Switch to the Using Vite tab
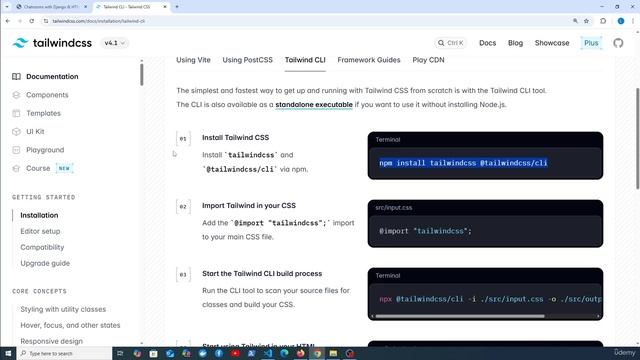 pyautogui.click(x=193, y=60)
